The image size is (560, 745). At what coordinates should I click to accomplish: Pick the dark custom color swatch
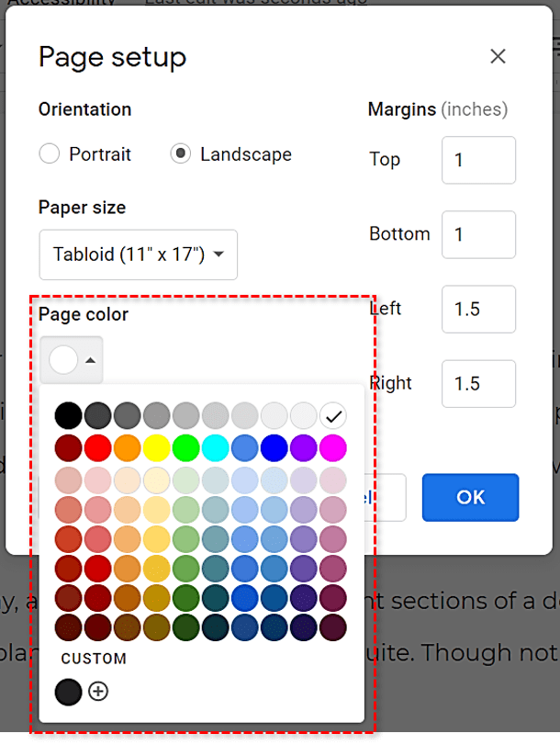pyautogui.click(x=68, y=692)
